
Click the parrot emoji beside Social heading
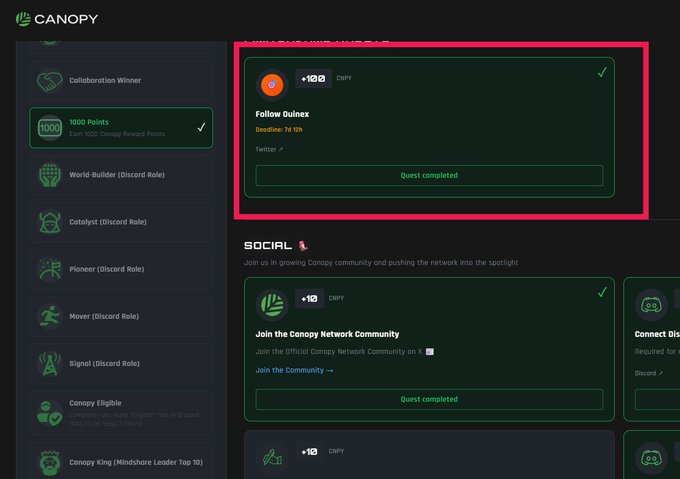303,246
